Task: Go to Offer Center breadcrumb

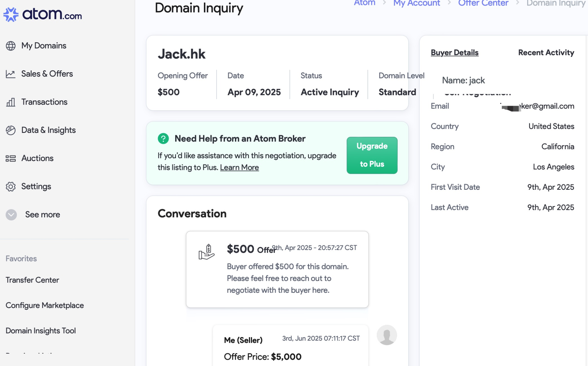Action: coord(483,3)
